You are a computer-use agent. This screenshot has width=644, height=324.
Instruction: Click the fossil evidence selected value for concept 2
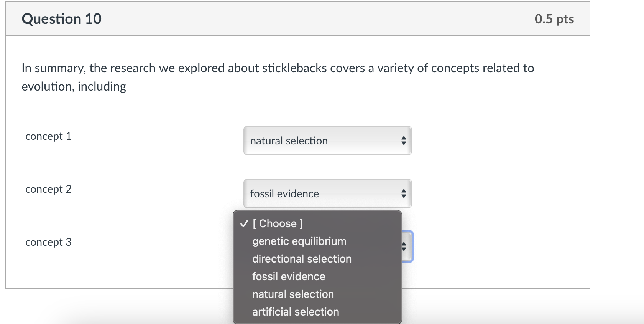[x=284, y=194]
